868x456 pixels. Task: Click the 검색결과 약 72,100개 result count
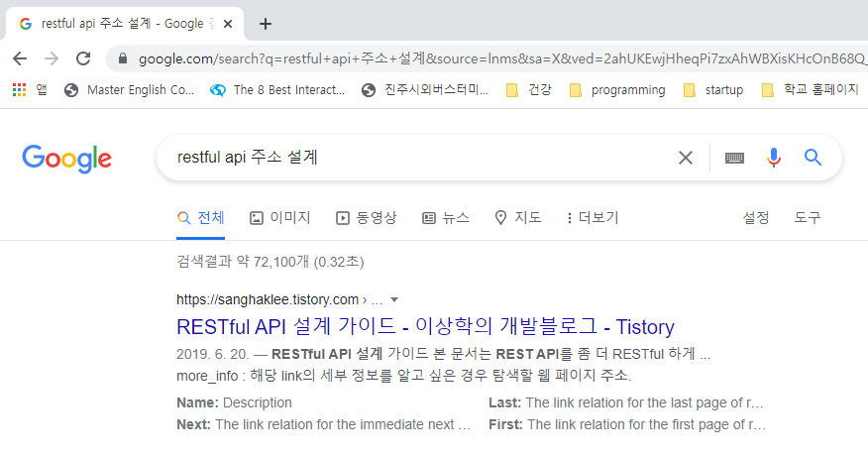pos(271,262)
